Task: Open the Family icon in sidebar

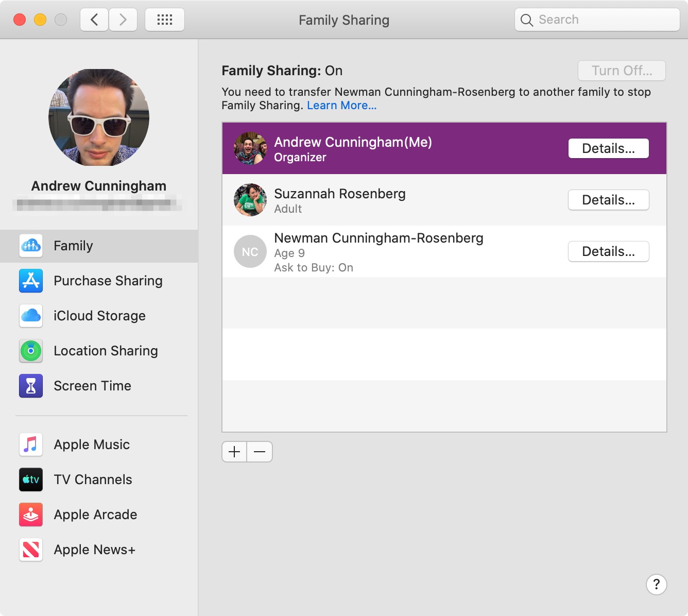Action: (31, 246)
